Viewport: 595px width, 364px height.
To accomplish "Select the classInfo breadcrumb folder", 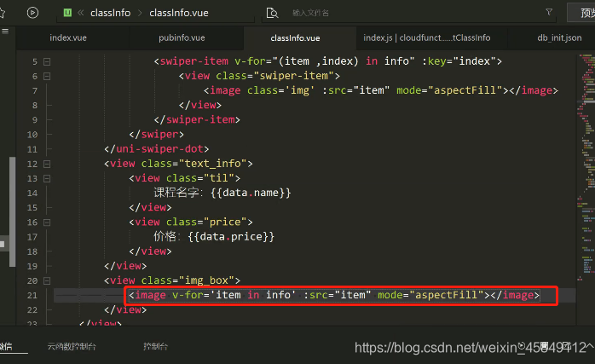I will (111, 13).
